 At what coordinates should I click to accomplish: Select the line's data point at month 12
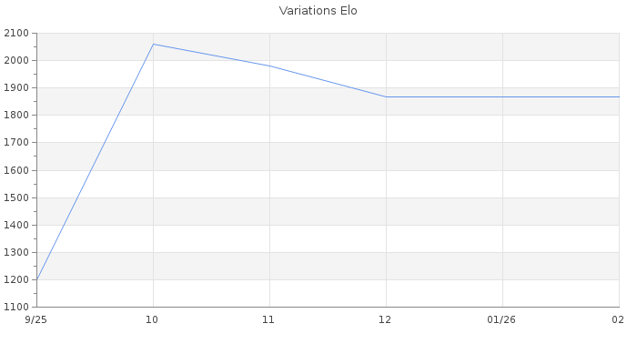386,96
